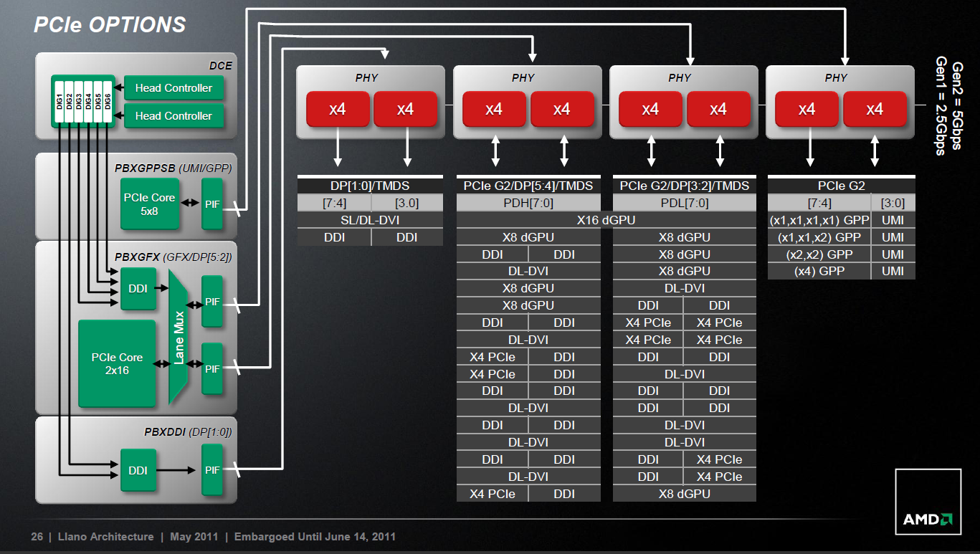Select the PCIe G2 table header
The height and width of the screenshot is (554, 980).
842,186
